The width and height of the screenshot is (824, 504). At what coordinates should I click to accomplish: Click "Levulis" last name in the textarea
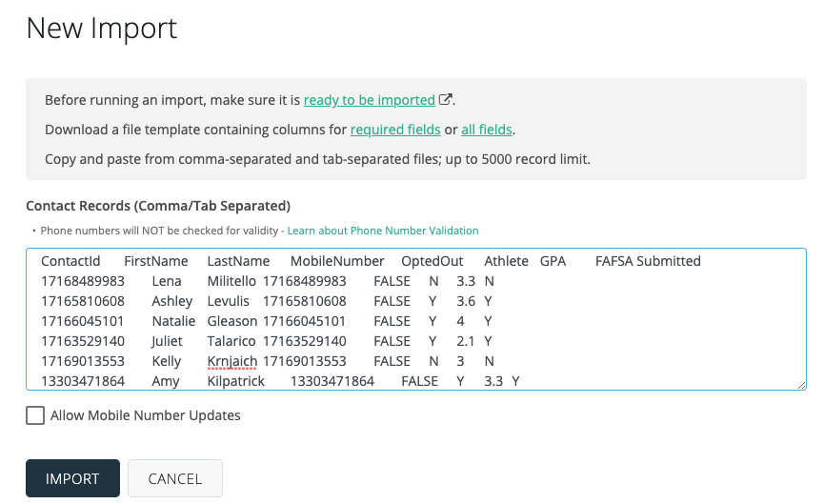tap(230, 301)
